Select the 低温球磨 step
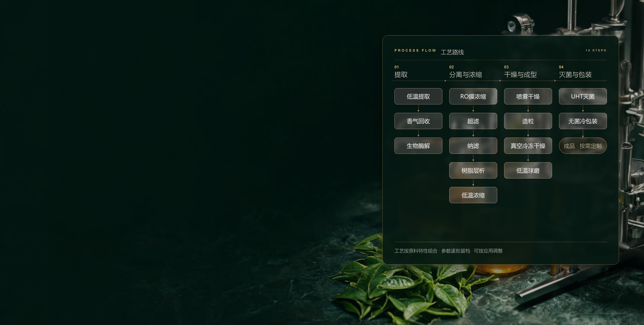644x325 pixels. point(528,170)
